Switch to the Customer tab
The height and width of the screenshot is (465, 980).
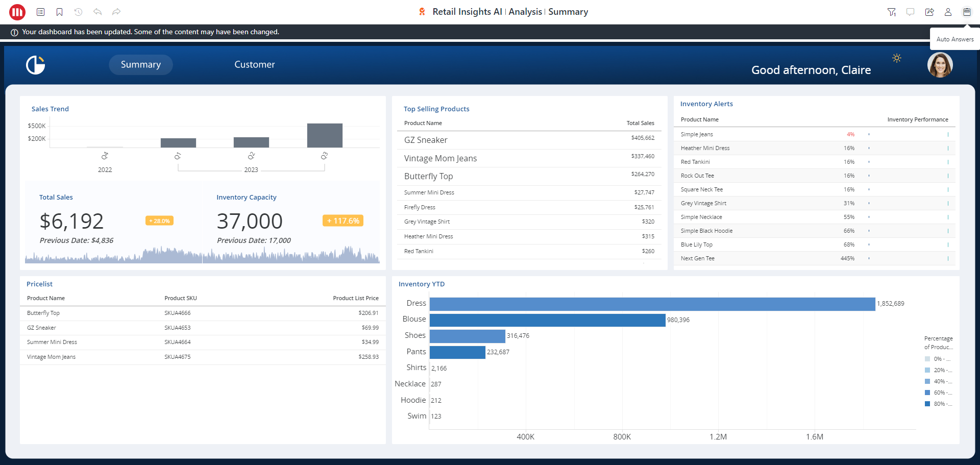pos(254,65)
